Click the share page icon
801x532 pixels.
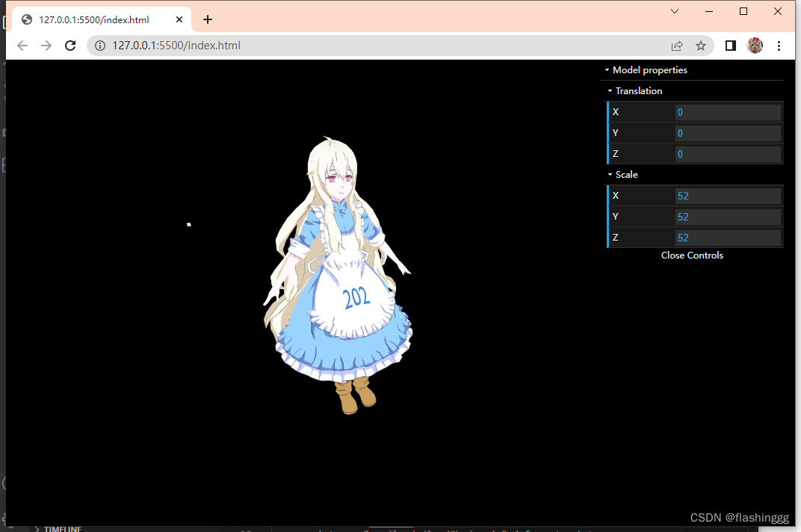click(x=677, y=46)
